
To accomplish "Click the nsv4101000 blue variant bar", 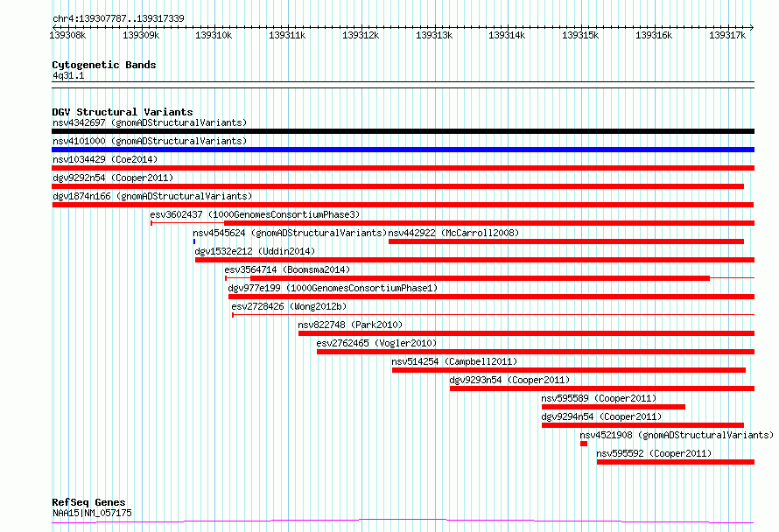I will [403, 150].
